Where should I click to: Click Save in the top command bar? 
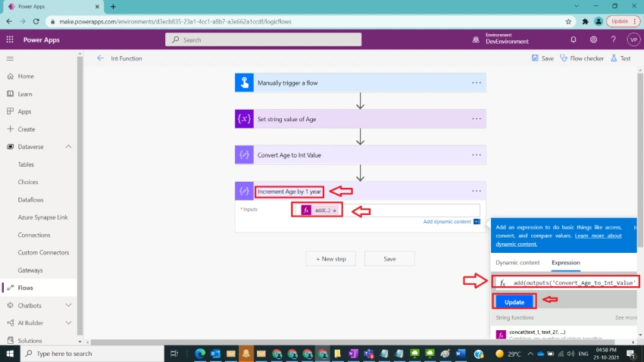point(542,58)
